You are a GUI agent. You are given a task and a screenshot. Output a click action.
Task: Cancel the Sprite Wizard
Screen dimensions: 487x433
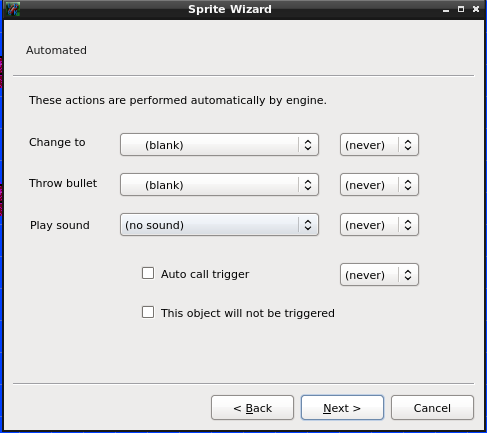point(432,408)
